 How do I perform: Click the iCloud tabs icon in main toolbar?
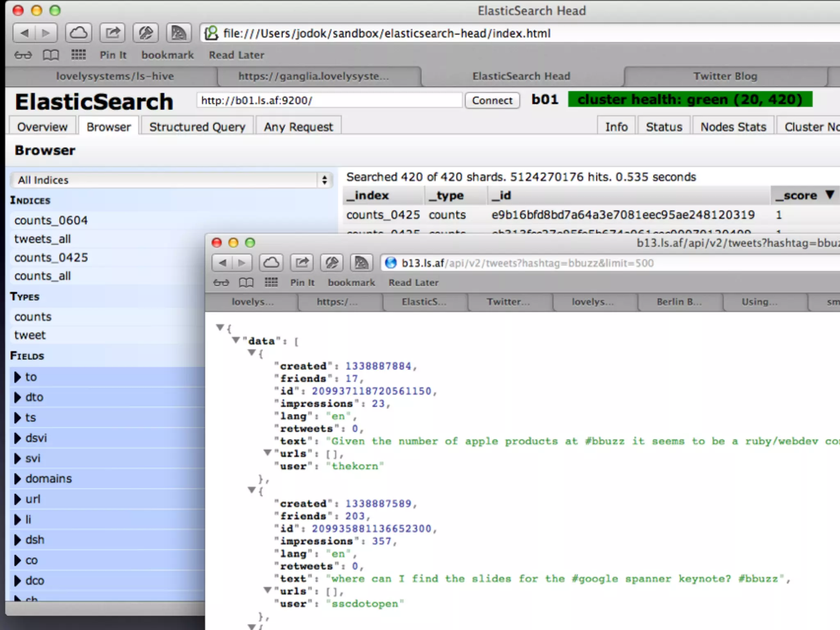(78, 33)
